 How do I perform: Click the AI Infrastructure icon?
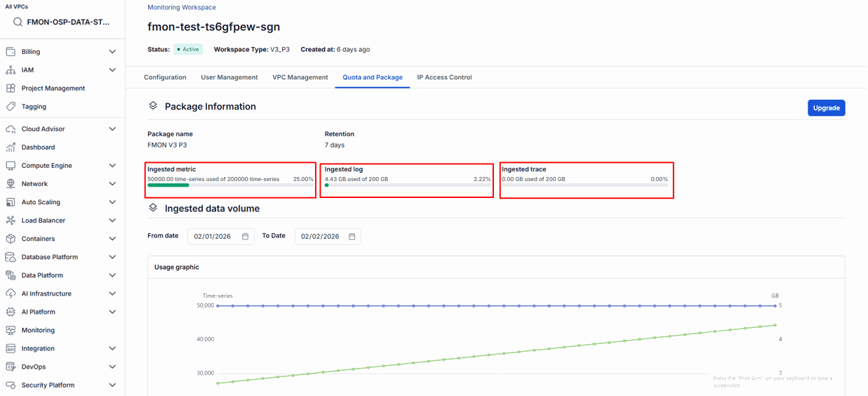11,293
